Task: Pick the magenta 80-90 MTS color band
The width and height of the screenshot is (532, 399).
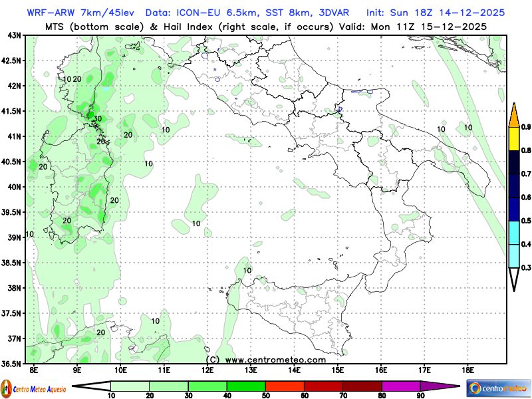Action: [x=401, y=386]
